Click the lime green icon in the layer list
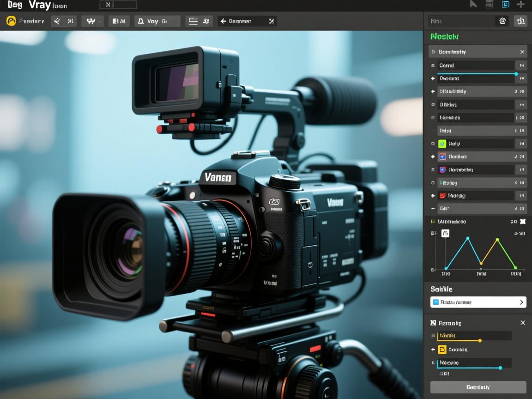 [x=442, y=144]
